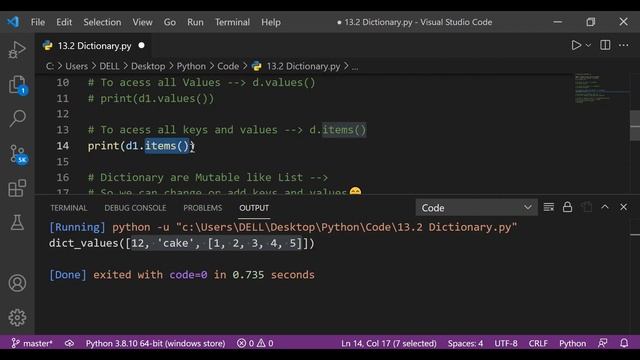The width and height of the screenshot is (640, 360).
Task: Open the Go menu
Action: click(170, 22)
